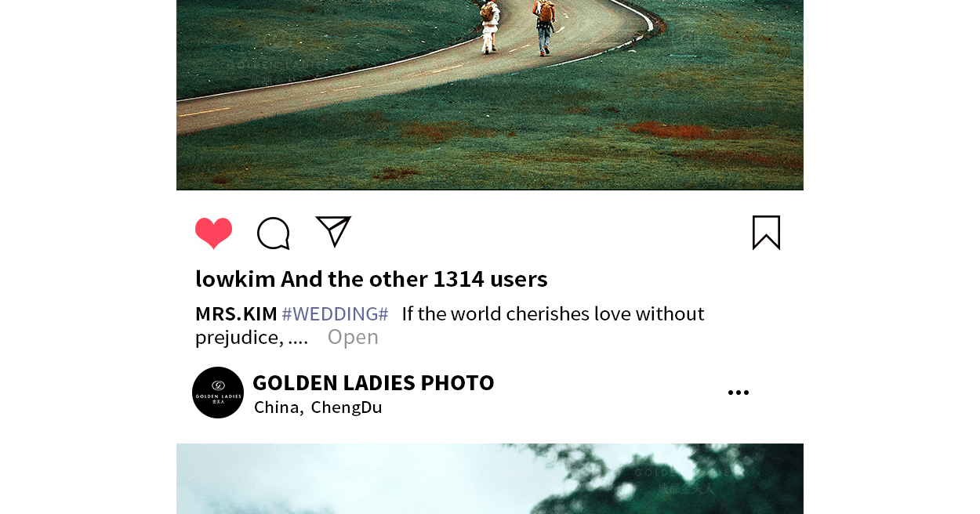Viewport: 980px width, 514px height.
Task: Open the misty trees photo below
Action: click(490, 479)
